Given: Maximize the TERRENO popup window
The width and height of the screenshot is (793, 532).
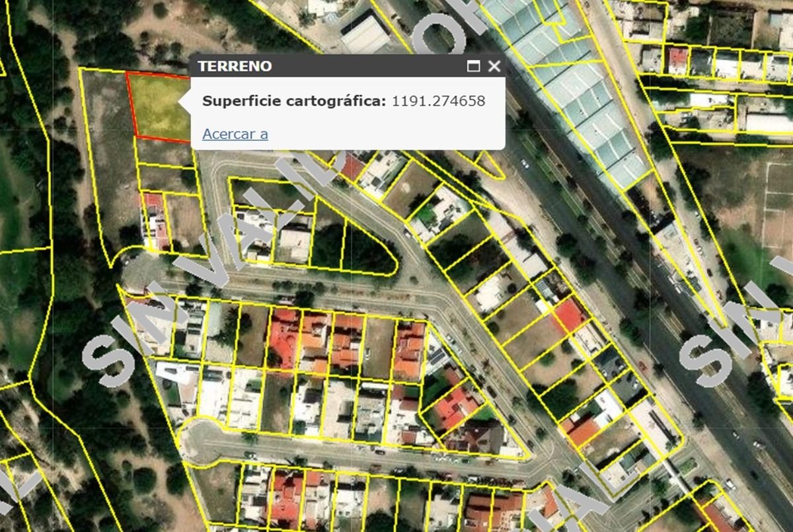Looking at the screenshot, I should point(473,66).
